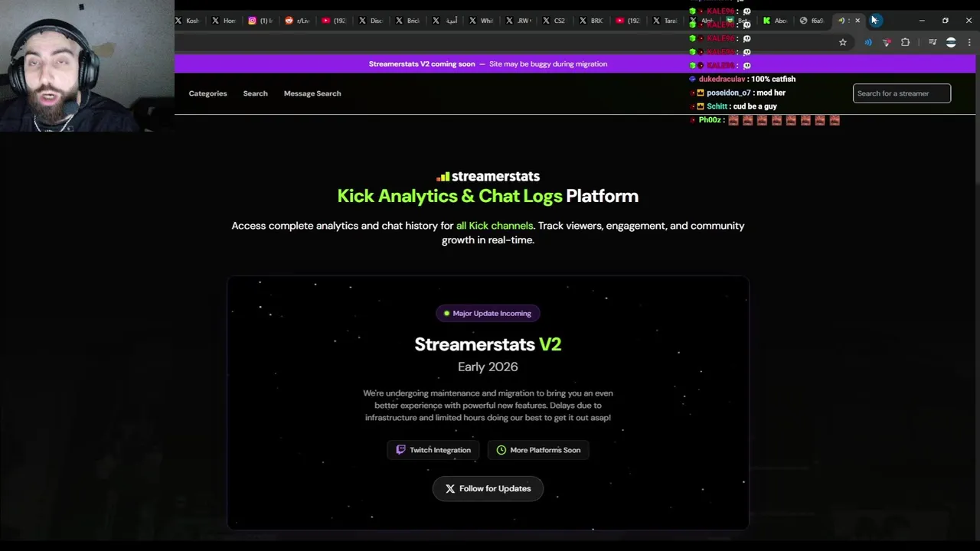
Task: Switch to the Reddit 'r/Liv' tab
Action: tap(298, 21)
